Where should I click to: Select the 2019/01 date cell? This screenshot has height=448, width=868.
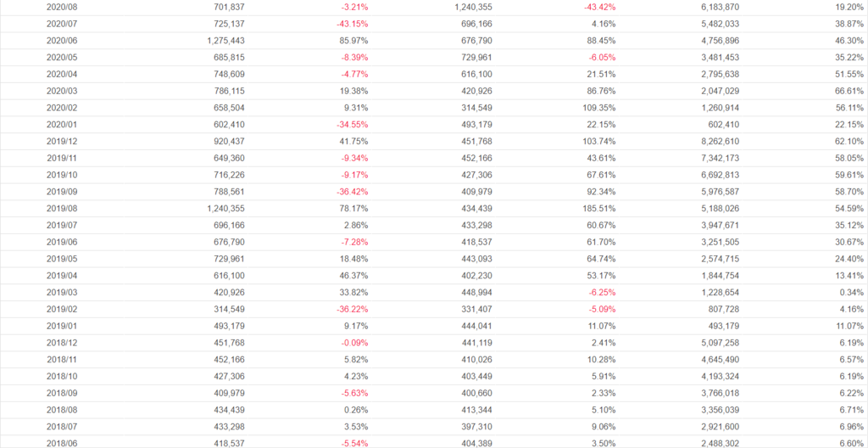coord(61,326)
